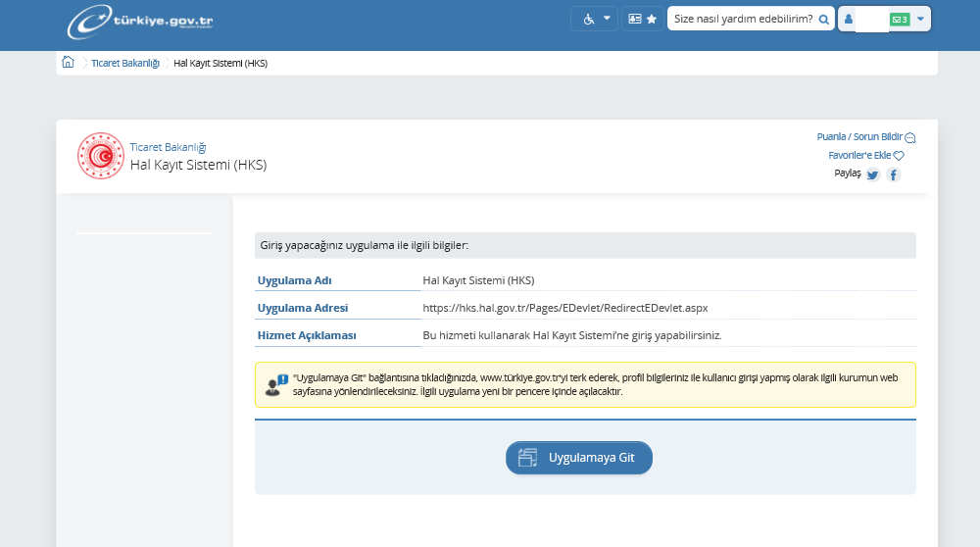The width and height of the screenshot is (980, 547).
Task: Click the 'Uygulama Adresi' label
Action: [x=303, y=308]
